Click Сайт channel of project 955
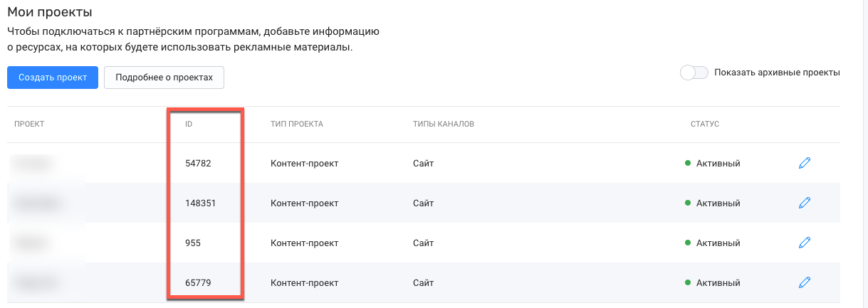Image resolution: width=868 pixels, height=308 pixels. click(423, 243)
